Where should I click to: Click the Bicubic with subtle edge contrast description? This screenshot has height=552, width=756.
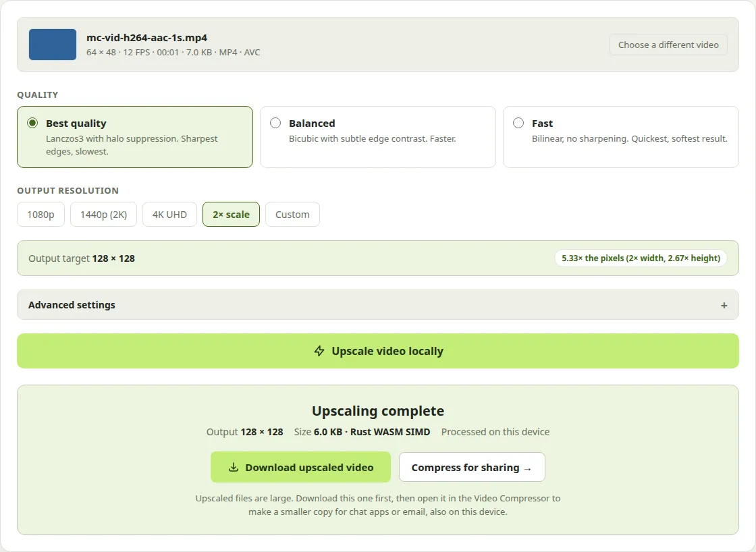372,139
